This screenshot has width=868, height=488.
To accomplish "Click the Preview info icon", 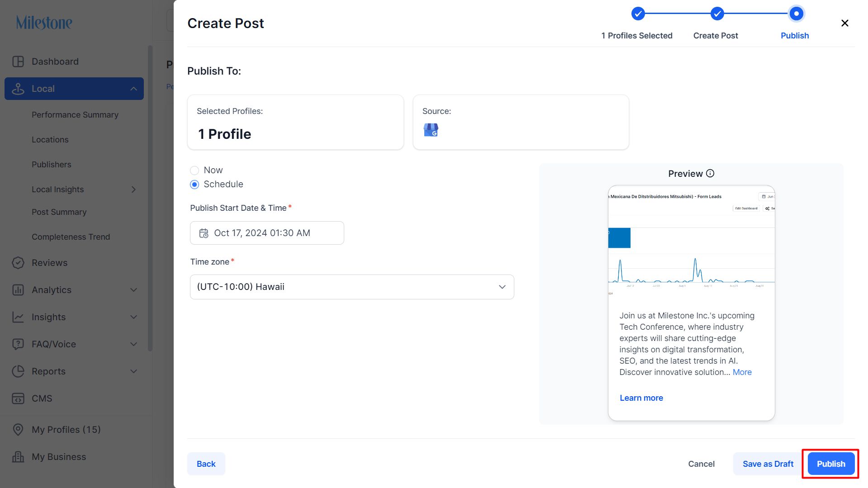I will click(710, 174).
